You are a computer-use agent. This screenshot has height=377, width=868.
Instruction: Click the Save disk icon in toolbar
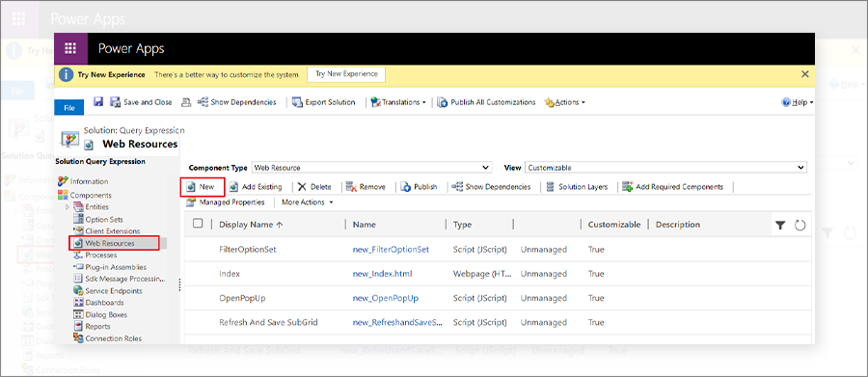pos(98,102)
